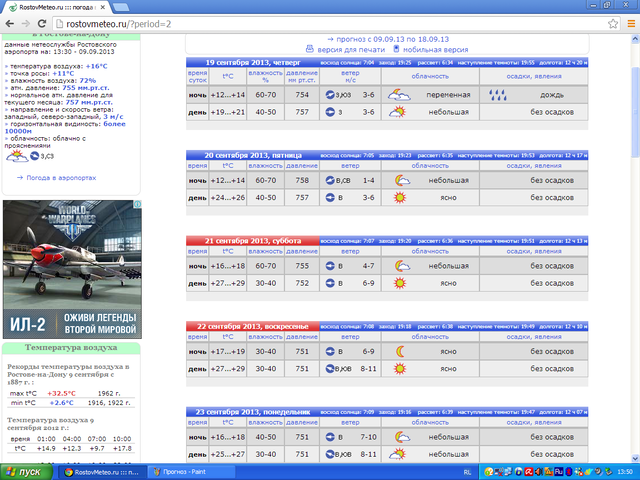The width and height of the screenshot is (640, 480).
Task: Click the current air temperature +16°C value
Action: point(96,66)
